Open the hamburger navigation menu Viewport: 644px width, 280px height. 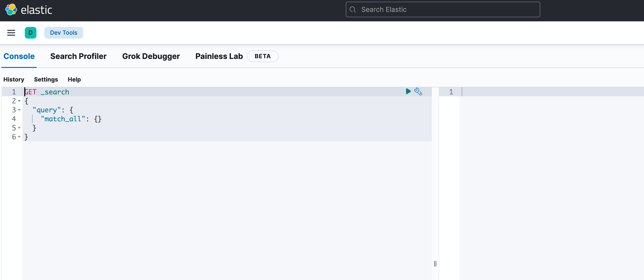coord(11,33)
